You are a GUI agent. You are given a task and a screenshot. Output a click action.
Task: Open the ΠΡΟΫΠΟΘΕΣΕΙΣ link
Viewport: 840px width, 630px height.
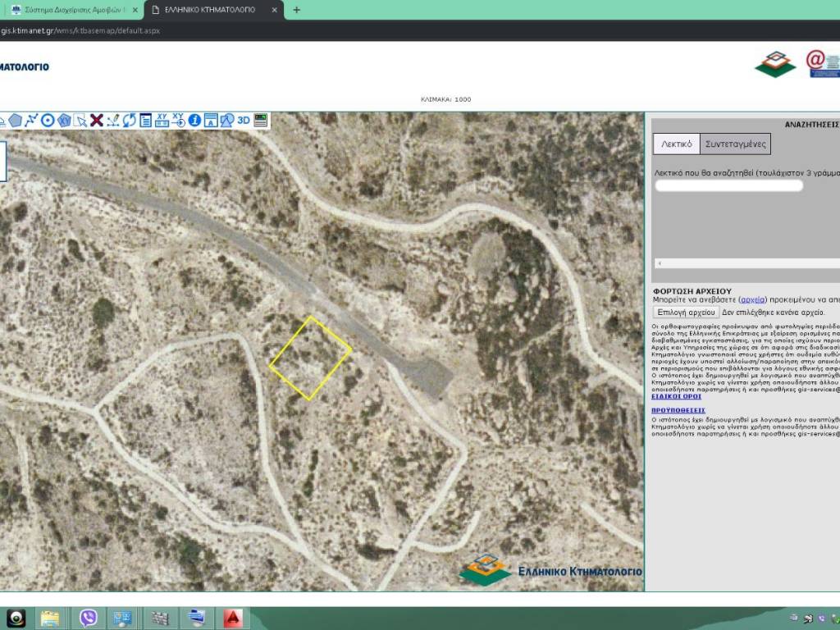[678, 410]
